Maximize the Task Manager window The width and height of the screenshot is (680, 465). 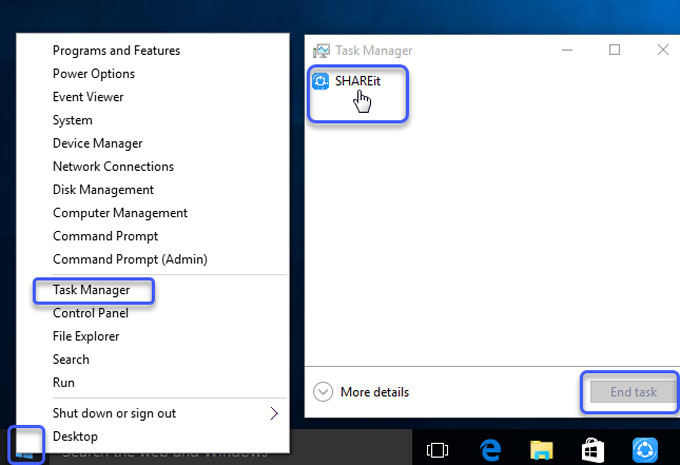click(x=615, y=50)
